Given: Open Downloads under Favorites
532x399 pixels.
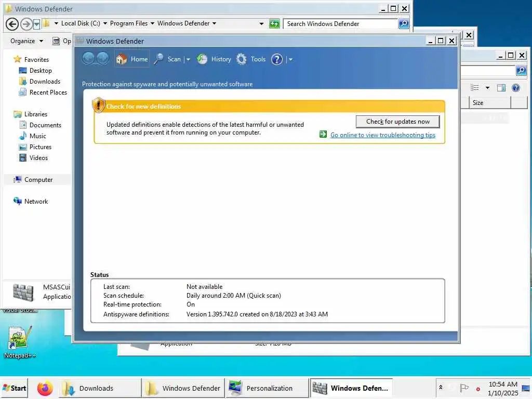Looking at the screenshot, I should pos(45,82).
